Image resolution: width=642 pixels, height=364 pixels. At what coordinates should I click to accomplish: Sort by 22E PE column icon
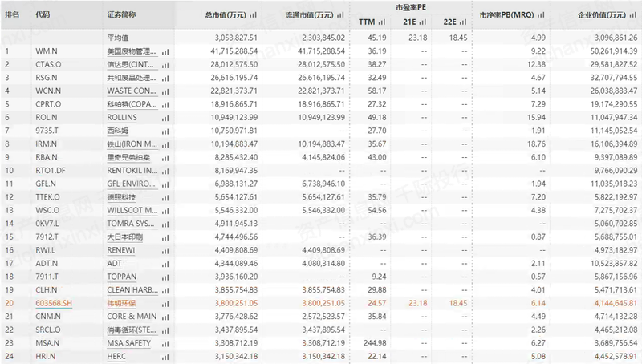pyautogui.click(x=463, y=22)
